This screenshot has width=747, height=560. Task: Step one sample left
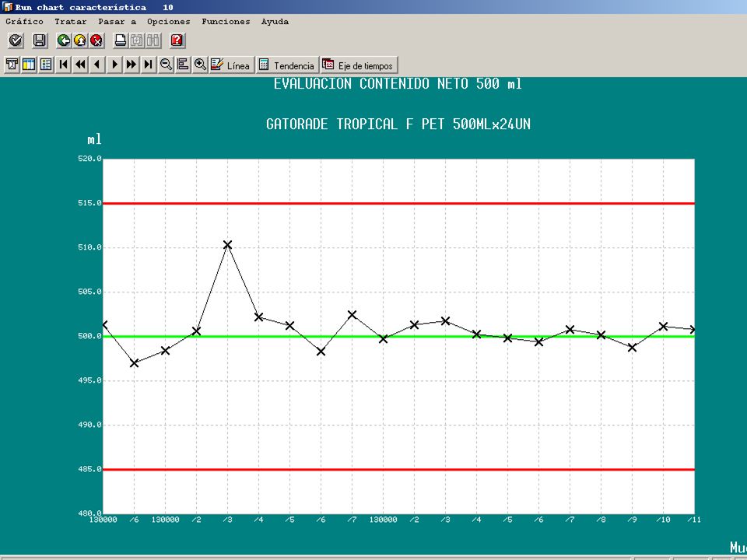(98, 65)
